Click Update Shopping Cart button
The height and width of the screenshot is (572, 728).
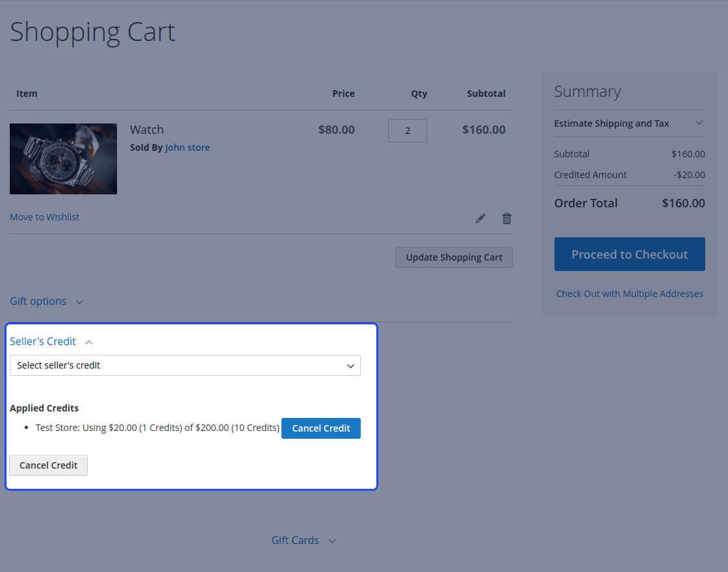coord(454,257)
